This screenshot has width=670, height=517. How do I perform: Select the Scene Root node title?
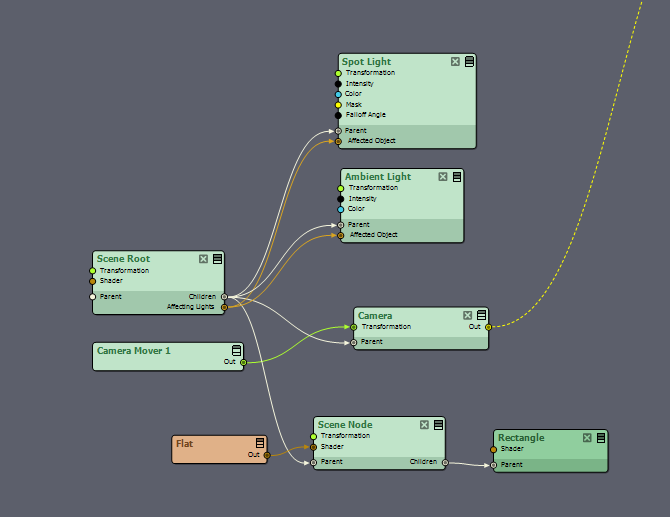(x=123, y=259)
